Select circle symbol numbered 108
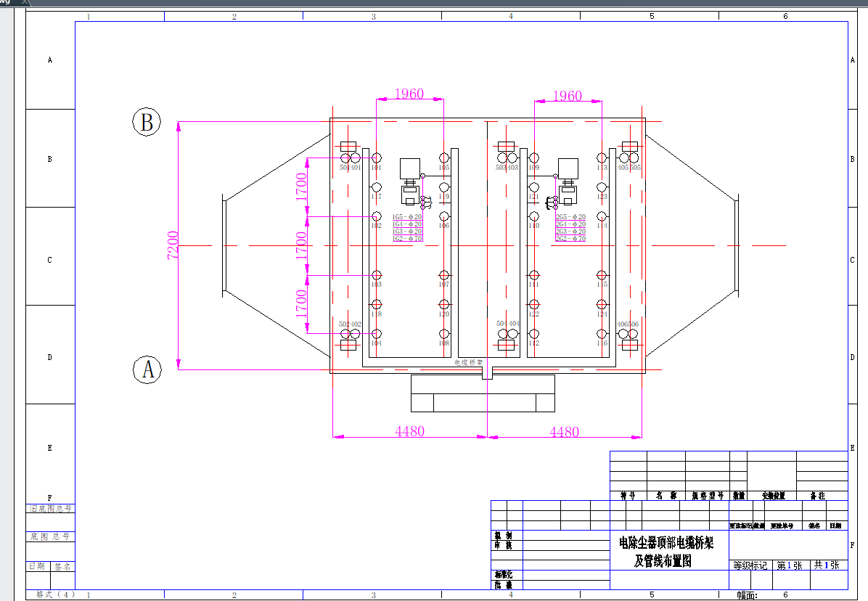 [x=444, y=333]
